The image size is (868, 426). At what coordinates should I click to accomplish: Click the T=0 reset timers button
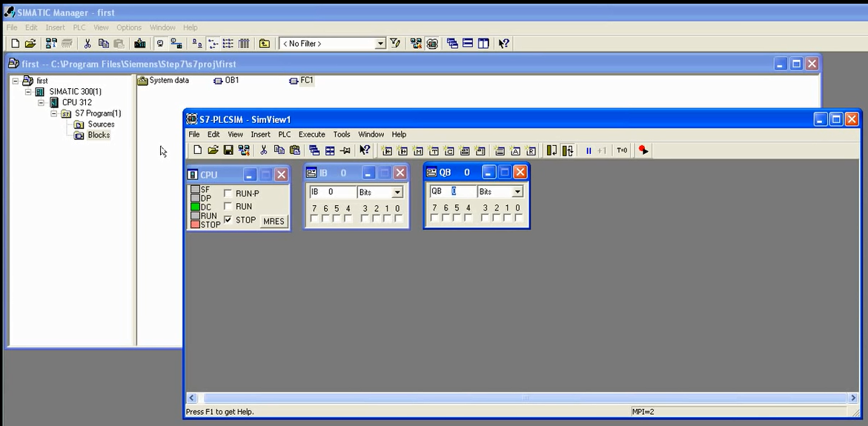pyautogui.click(x=622, y=150)
